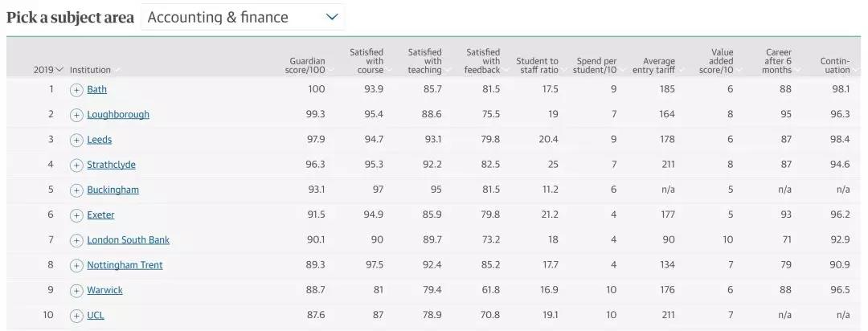Click plus icon for London South Bank
The height and width of the screenshot is (331, 868).
[76, 240]
